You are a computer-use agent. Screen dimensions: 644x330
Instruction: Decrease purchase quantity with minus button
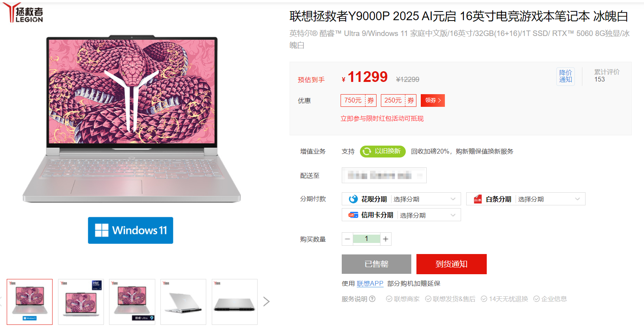tap(348, 239)
